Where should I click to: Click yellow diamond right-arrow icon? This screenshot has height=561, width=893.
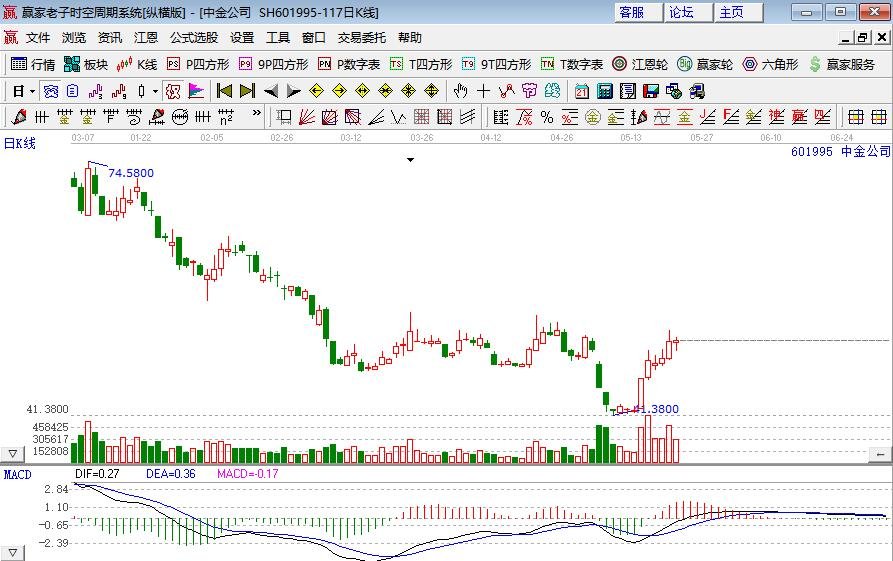pos(339,91)
